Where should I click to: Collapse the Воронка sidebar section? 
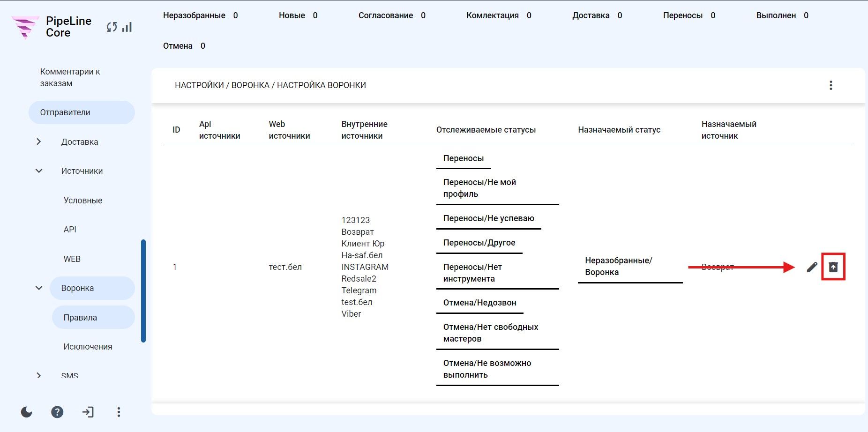click(39, 288)
